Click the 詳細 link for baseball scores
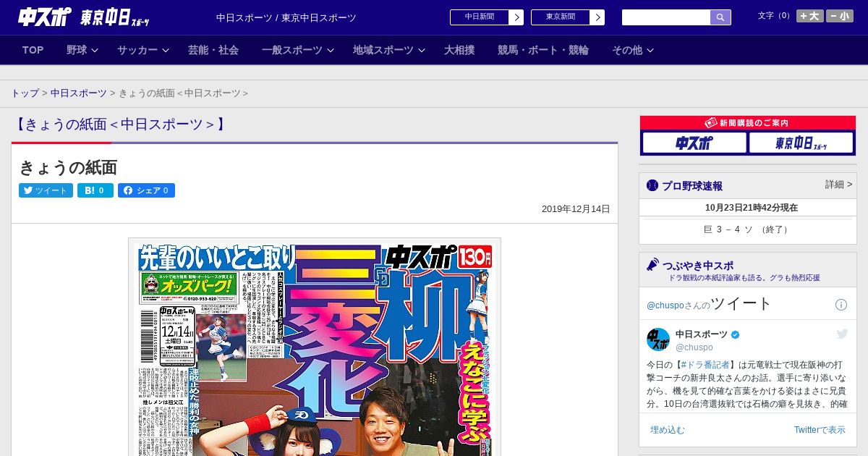The width and height of the screenshot is (868, 456). (838, 185)
